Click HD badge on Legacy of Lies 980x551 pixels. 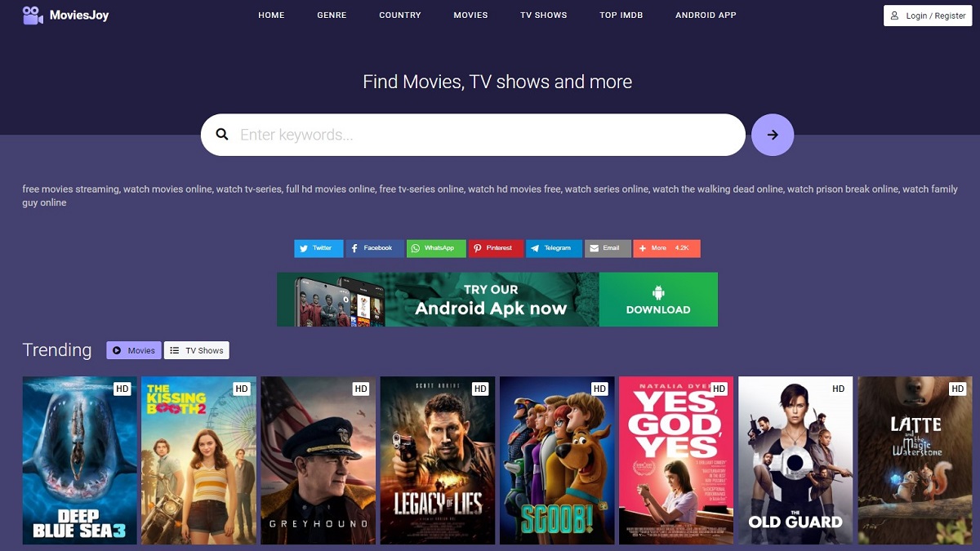click(480, 389)
